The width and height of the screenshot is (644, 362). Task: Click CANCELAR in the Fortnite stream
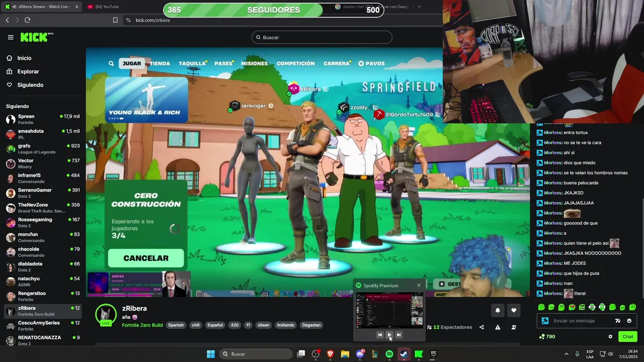click(146, 258)
